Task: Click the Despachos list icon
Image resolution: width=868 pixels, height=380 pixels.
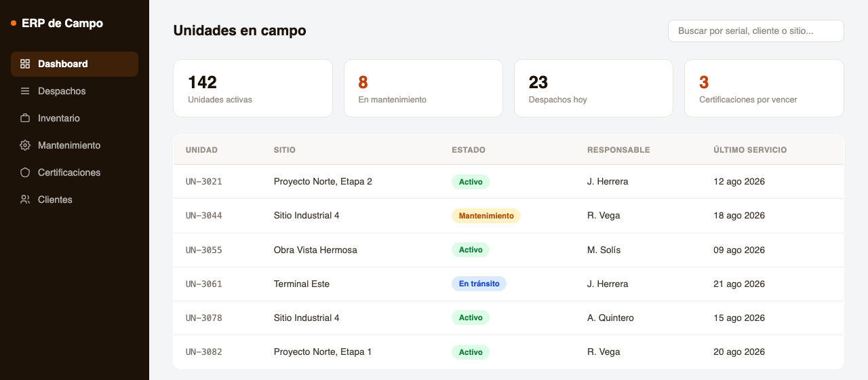Action: [25, 91]
